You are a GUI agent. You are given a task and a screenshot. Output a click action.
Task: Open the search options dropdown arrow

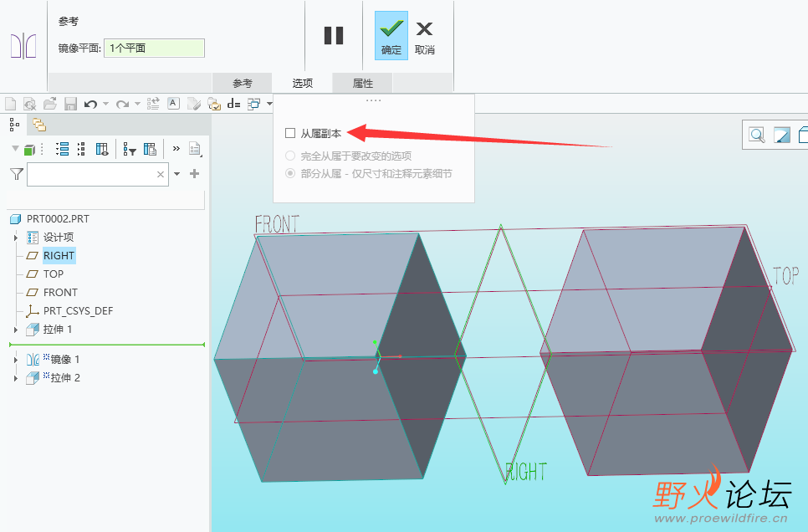coord(176,174)
